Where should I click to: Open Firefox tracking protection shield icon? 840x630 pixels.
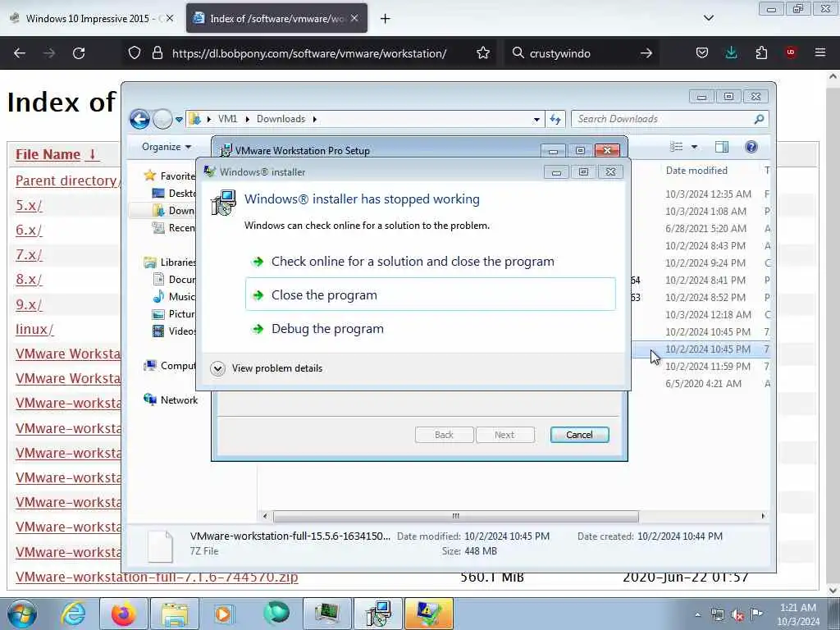tap(135, 53)
